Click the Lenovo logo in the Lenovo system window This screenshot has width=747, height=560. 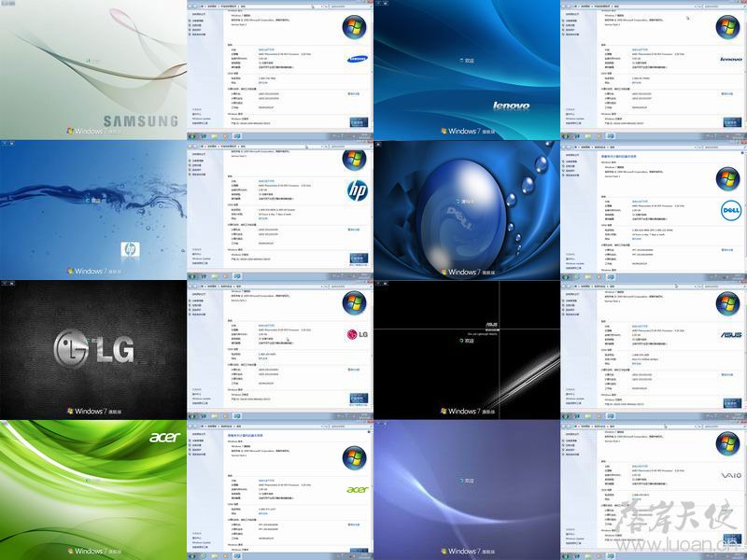click(731, 59)
